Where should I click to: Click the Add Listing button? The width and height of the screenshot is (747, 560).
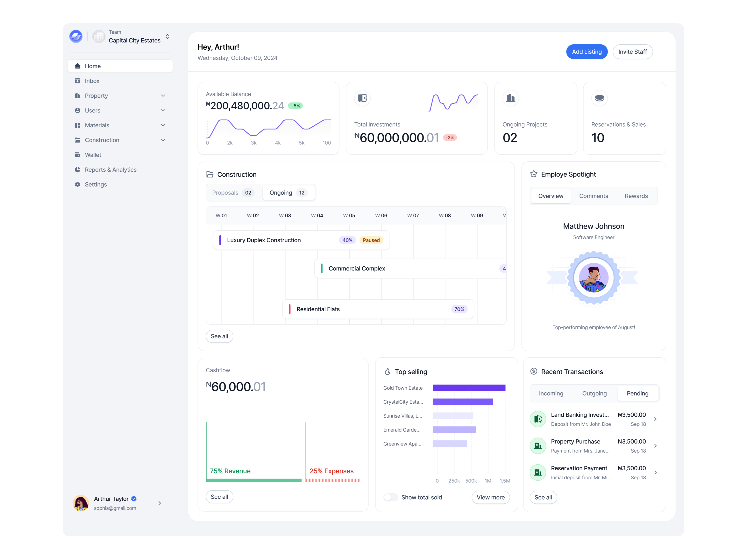[587, 52]
